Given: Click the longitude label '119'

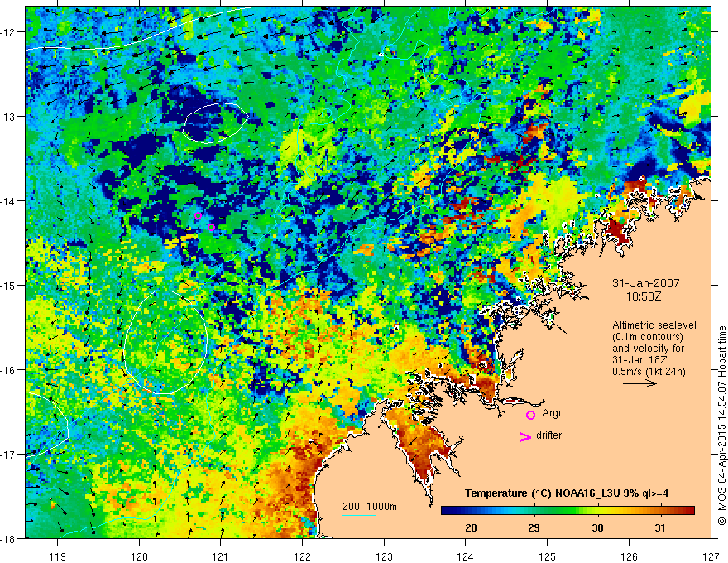Looking at the screenshot, I should click(x=58, y=556).
